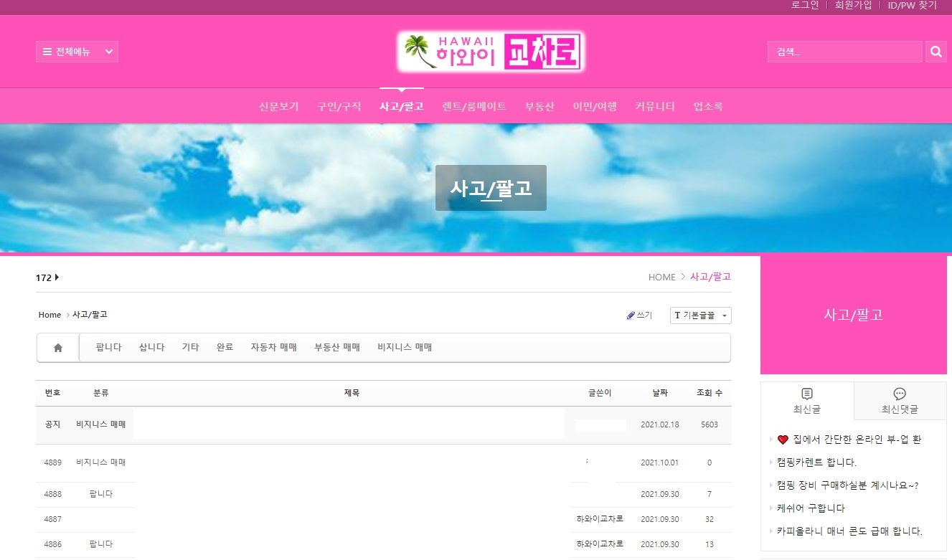The image size is (952, 560).
Task: Click post number 4889
Action: coord(52,462)
